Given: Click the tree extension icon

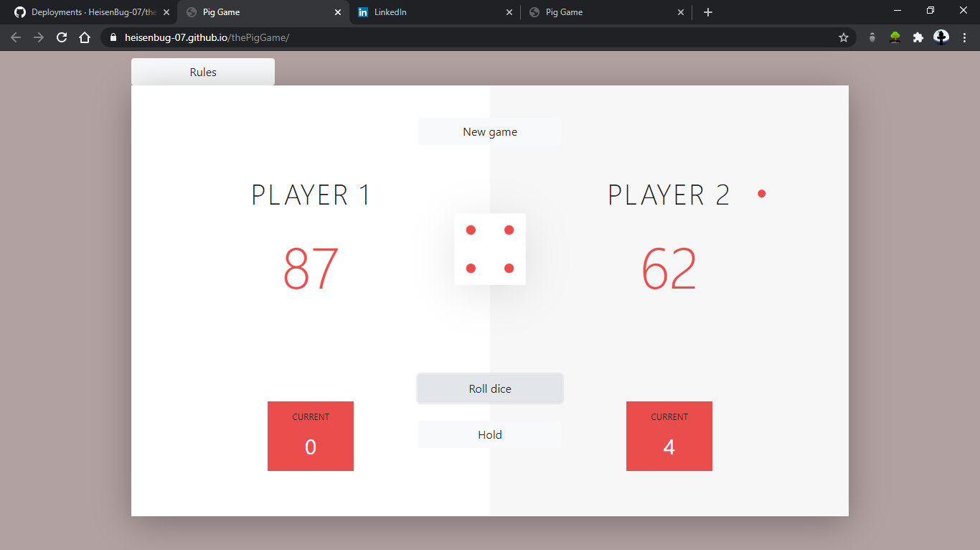Looking at the screenshot, I should (895, 37).
